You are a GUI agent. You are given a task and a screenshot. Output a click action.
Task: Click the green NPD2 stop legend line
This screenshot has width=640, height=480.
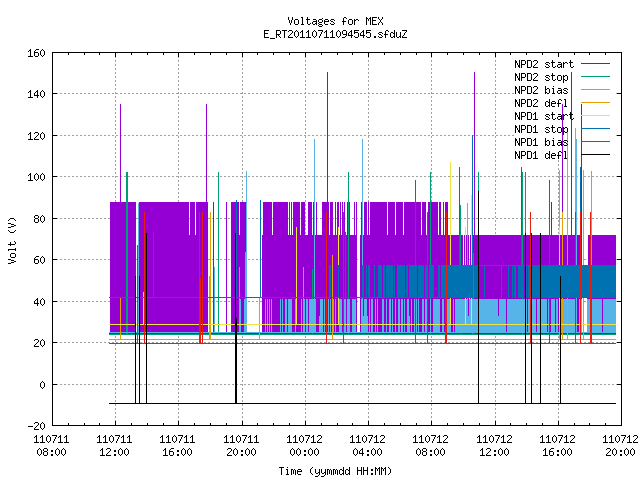pyautogui.click(x=596, y=77)
